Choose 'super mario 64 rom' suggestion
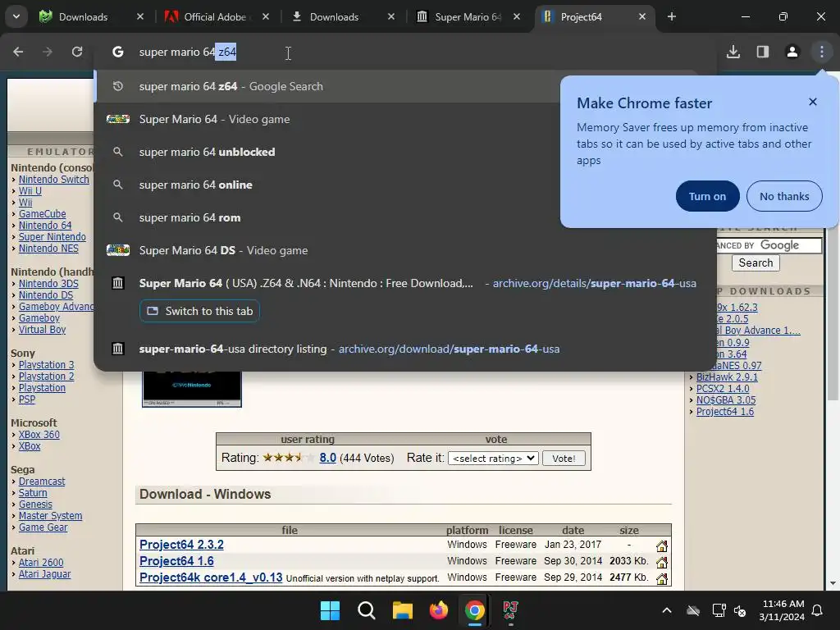 coord(326,217)
